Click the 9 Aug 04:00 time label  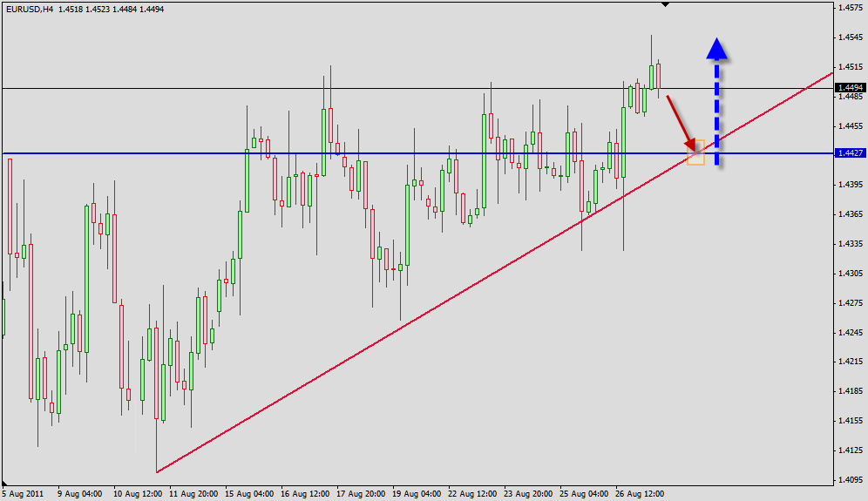click(x=80, y=494)
